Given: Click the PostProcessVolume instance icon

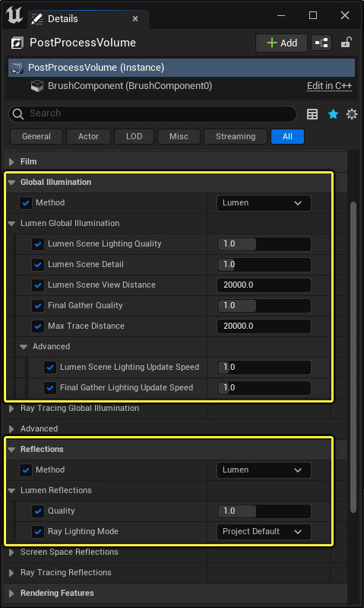Looking at the screenshot, I should point(17,68).
